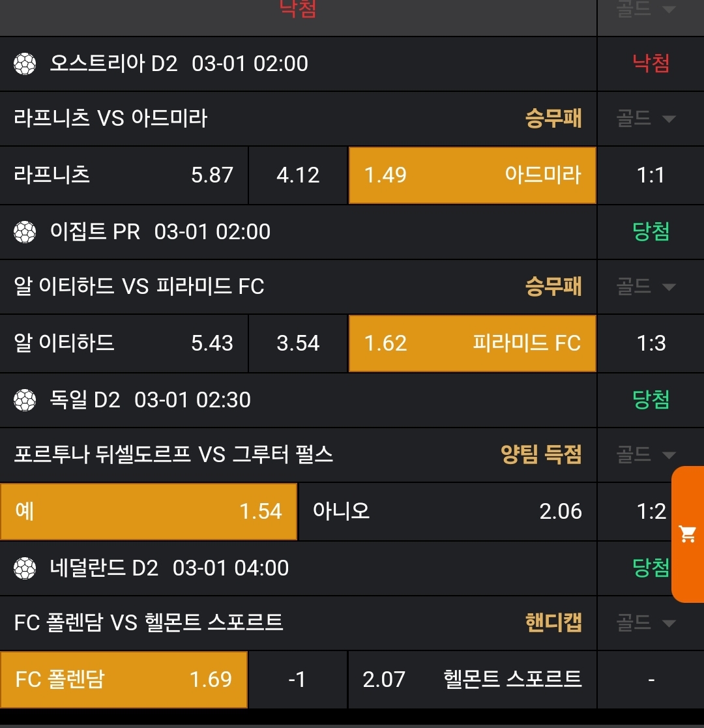Click soccer ball icon beside 네덜란드 D2
This screenshot has height=728, width=704.
25,568
